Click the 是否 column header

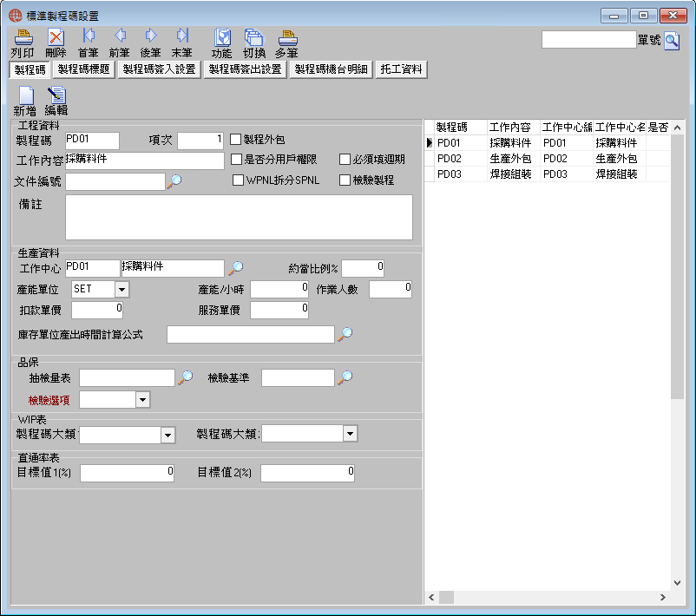pos(658,128)
